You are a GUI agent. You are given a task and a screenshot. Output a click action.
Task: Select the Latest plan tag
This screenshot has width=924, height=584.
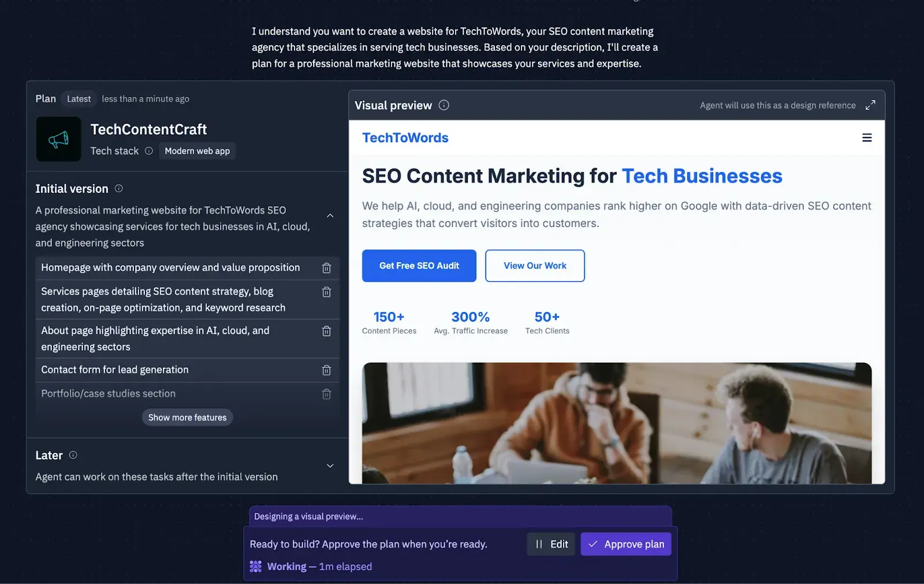click(79, 99)
